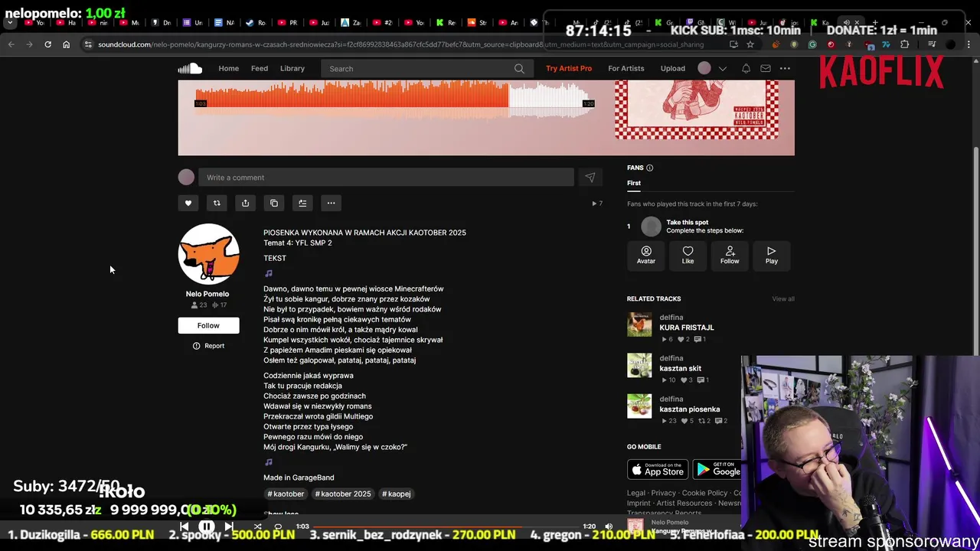The width and height of the screenshot is (980, 551).
Task: Click the Avatar step button
Action: [646, 256]
